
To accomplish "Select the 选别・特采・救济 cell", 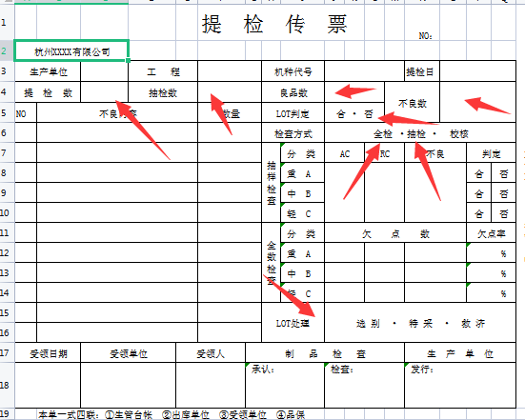I will click(x=420, y=322).
